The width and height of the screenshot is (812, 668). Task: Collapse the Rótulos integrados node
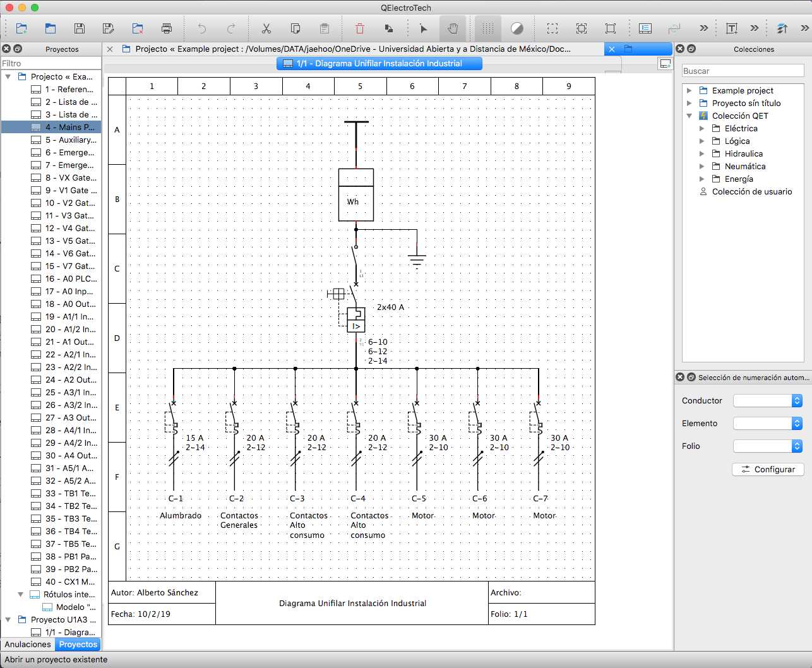(x=21, y=594)
